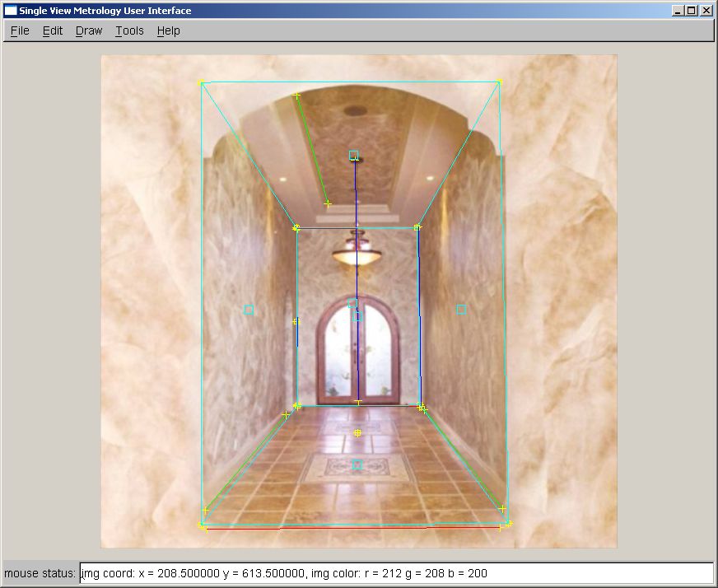Viewport: 718px width, 588px height.
Task: Close the Single View Metrology window
Action: 706,11
